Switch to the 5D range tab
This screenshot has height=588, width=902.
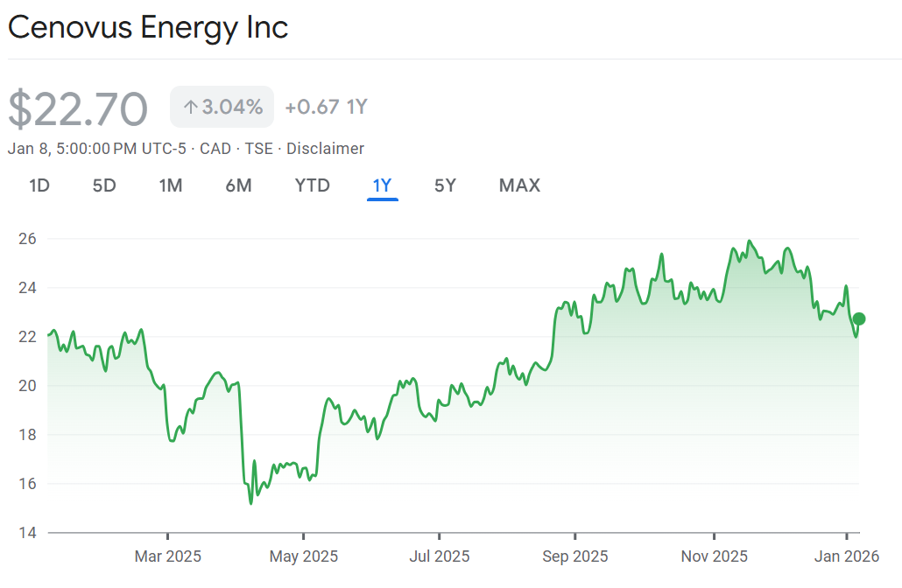(x=104, y=185)
